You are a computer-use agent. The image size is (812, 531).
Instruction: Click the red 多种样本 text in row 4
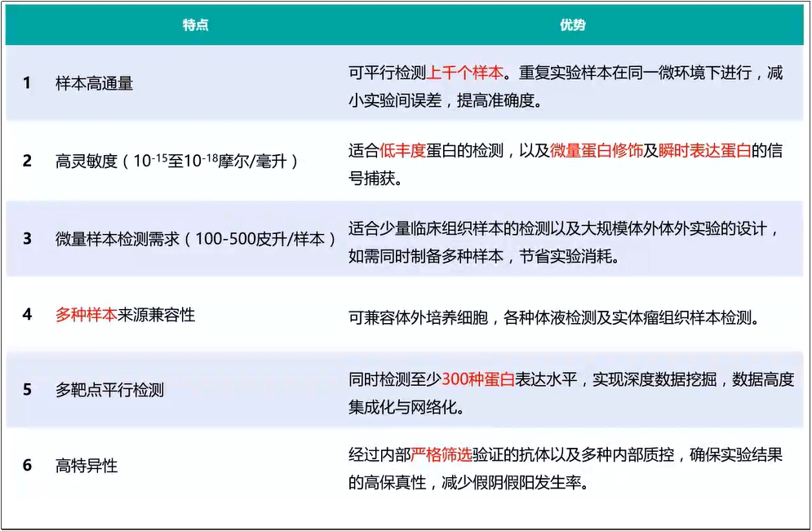pos(86,315)
